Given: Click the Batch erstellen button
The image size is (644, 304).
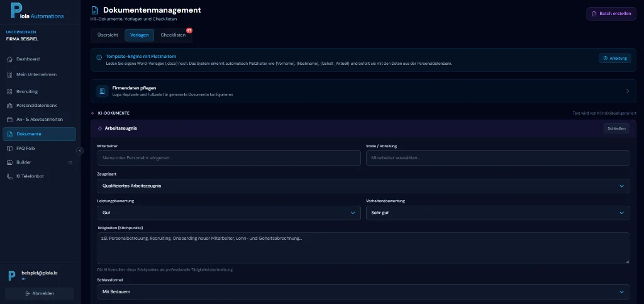Looking at the screenshot, I should pyautogui.click(x=611, y=13).
